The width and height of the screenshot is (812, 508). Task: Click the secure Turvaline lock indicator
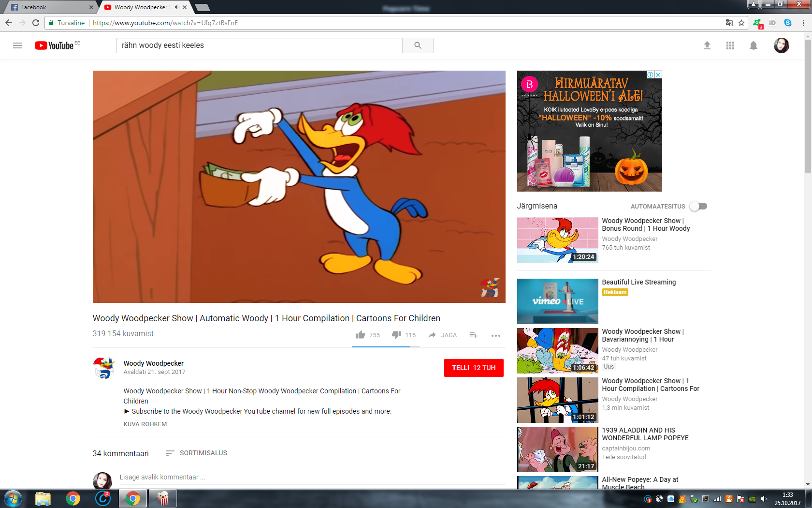[x=67, y=23]
